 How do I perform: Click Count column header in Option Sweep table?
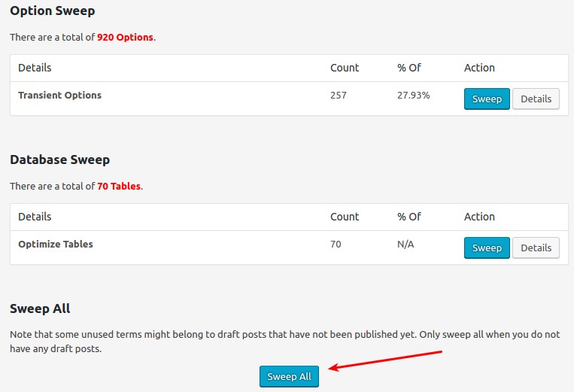[345, 68]
